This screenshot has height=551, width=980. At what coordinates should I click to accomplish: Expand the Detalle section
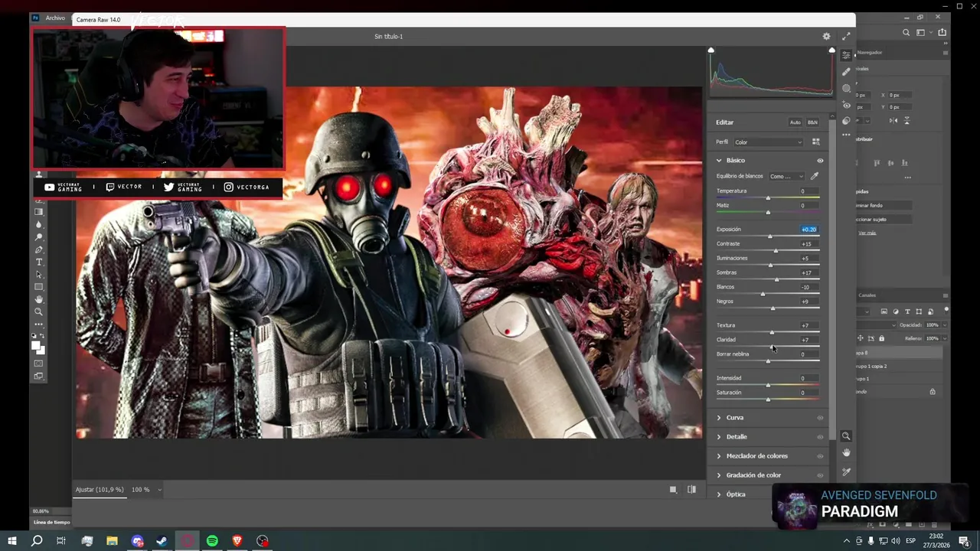tap(719, 437)
